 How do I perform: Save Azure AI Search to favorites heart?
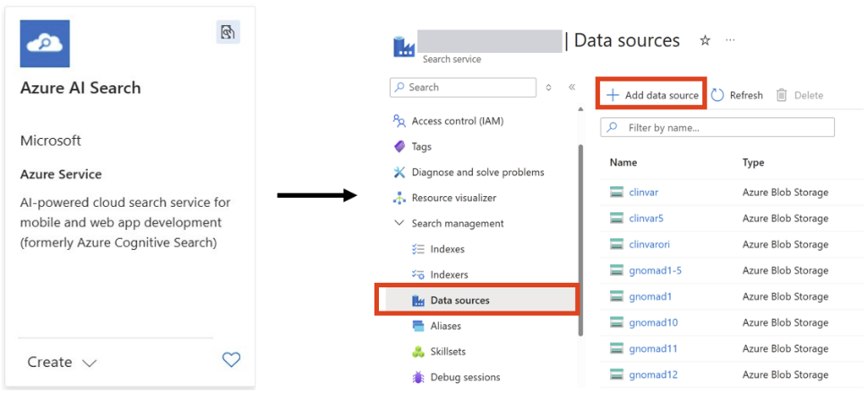(x=231, y=361)
